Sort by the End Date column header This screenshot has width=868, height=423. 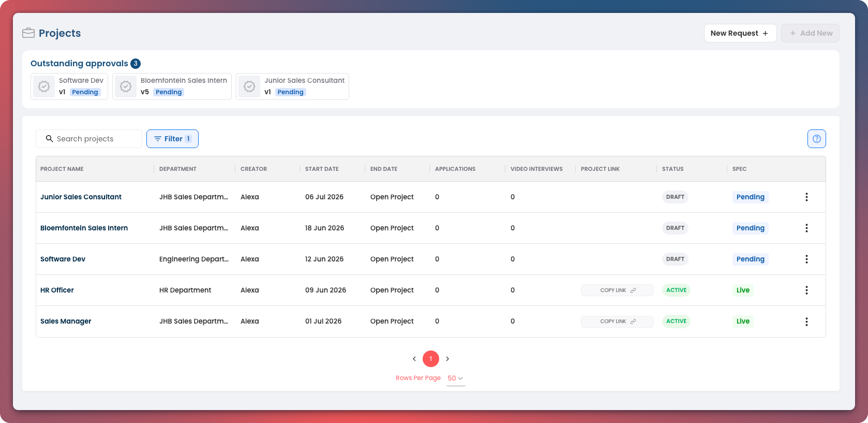click(x=384, y=169)
